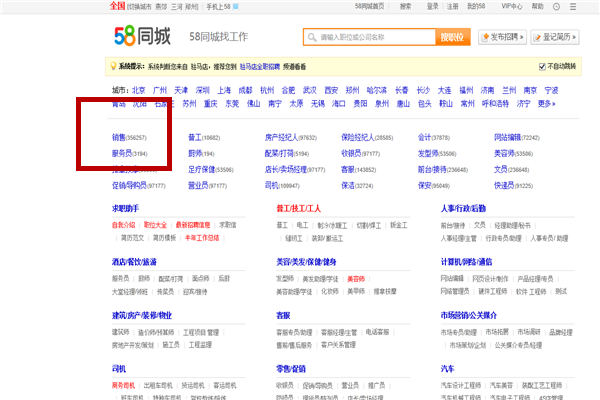Select city 苏州
Viewport: 600px width, 400px height.
189,104
